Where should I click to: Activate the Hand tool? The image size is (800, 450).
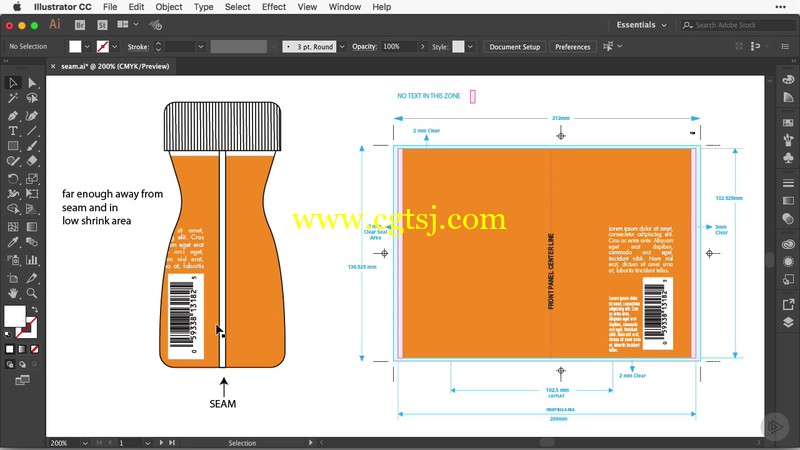point(13,293)
